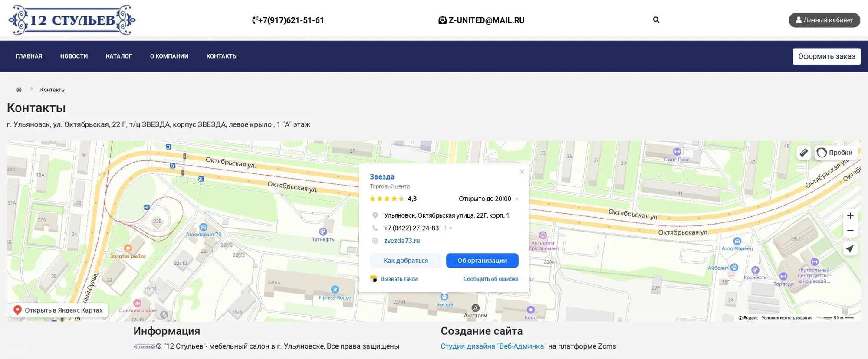Open the О компании page
This screenshot has height=359, width=868.
(x=169, y=56)
